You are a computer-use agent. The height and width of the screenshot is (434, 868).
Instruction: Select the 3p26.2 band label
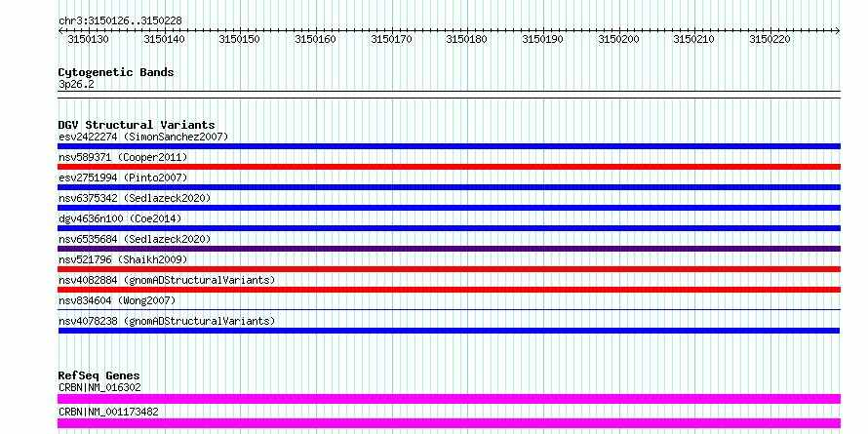point(76,84)
